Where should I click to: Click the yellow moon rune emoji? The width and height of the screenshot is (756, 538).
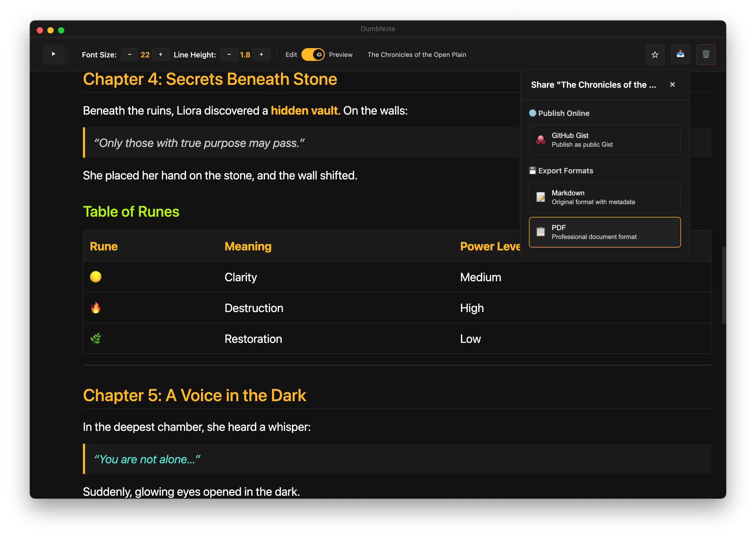[96, 277]
